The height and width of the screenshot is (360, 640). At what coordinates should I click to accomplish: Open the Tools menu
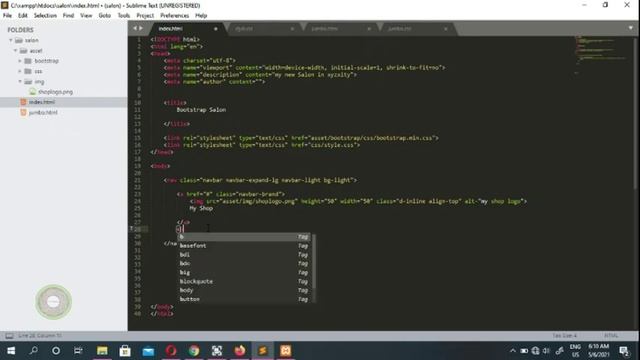[124, 16]
